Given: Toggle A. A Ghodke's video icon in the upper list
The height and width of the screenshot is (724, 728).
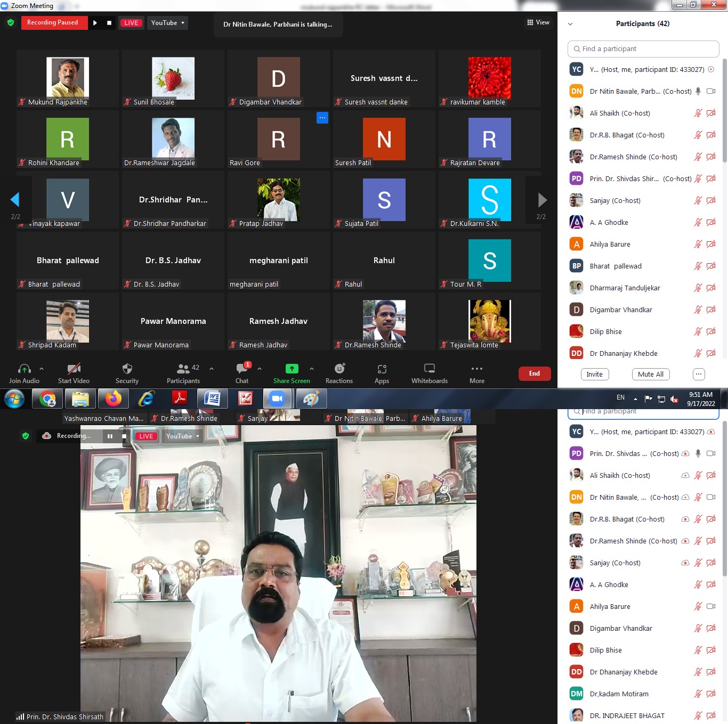Looking at the screenshot, I should click(x=711, y=222).
